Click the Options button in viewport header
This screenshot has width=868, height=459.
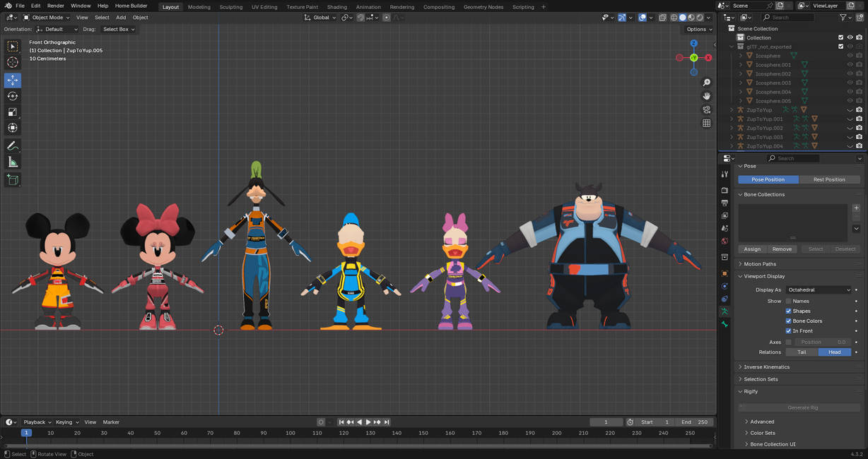699,29
